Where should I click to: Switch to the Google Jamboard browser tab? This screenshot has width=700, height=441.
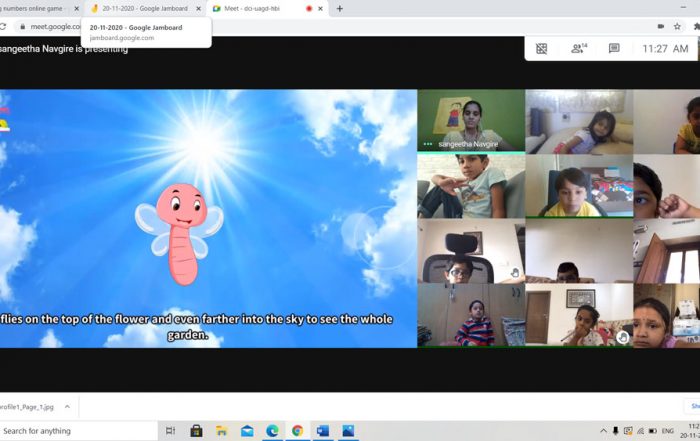(x=144, y=8)
